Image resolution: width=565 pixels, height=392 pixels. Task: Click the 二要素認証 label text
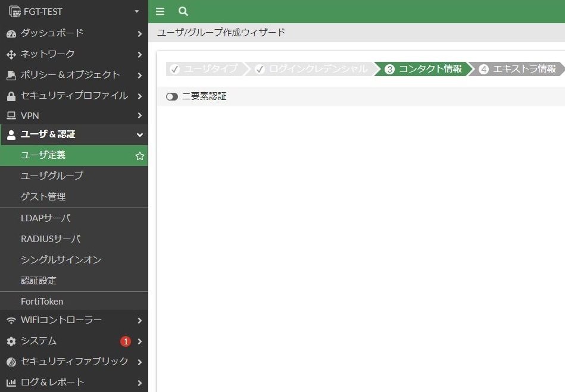(204, 96)
